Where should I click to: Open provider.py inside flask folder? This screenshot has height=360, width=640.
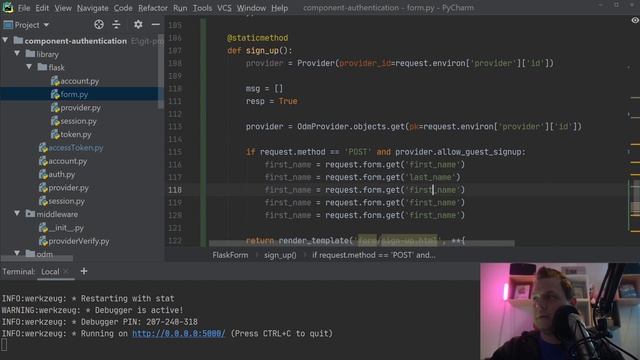pyautogui.click(x=80, y=108)
